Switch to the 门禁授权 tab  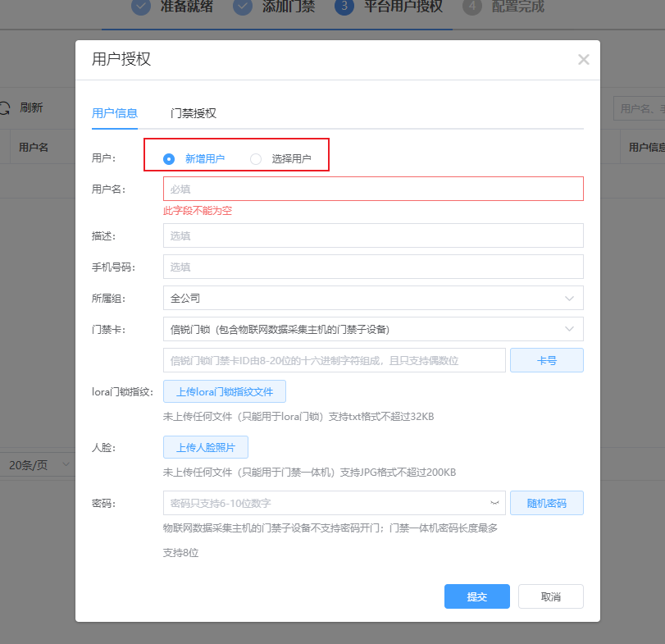(194, 113)
